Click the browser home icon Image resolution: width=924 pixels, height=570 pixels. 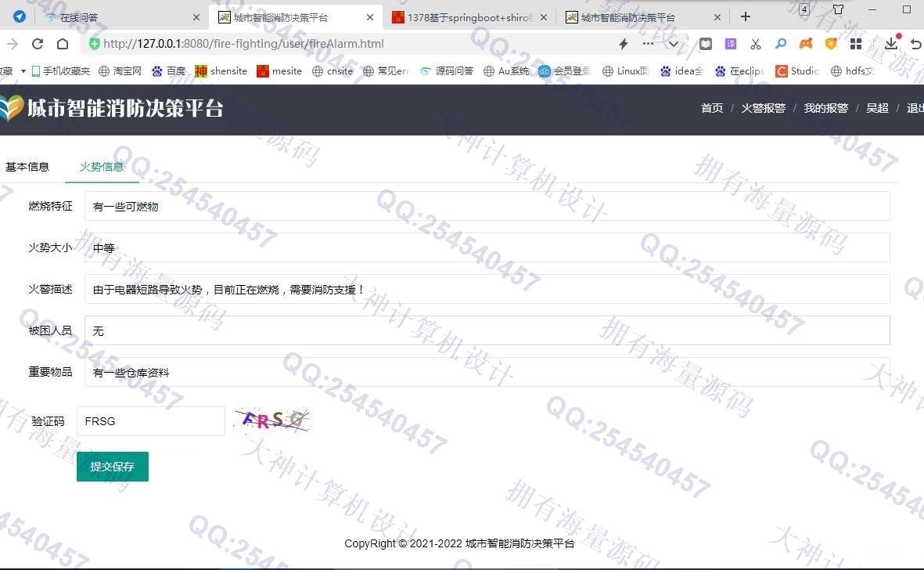[63, 44]
